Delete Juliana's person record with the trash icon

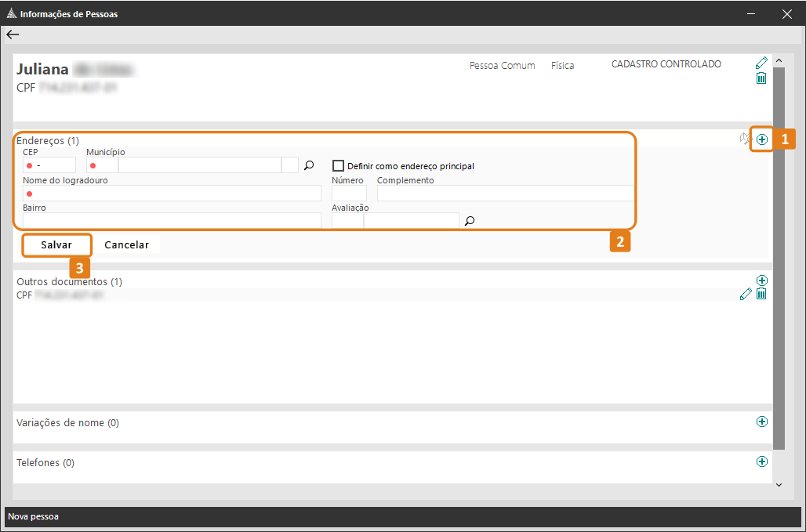[x=761, y=78]
